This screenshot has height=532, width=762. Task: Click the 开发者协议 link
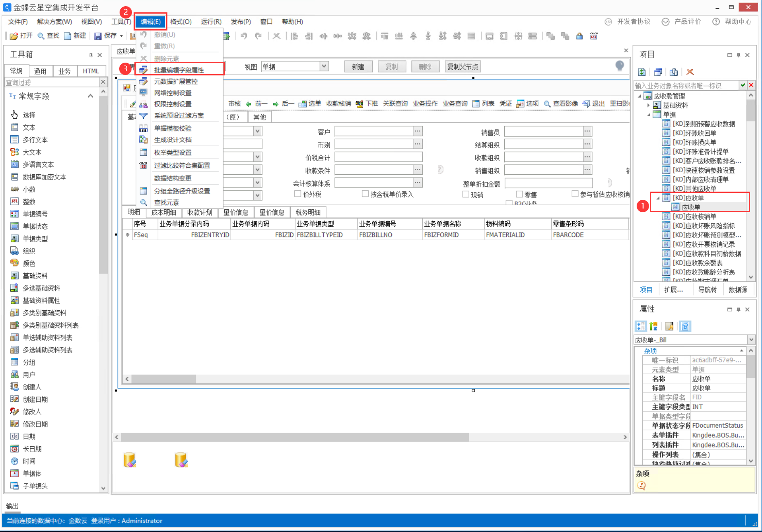(628, 21)
